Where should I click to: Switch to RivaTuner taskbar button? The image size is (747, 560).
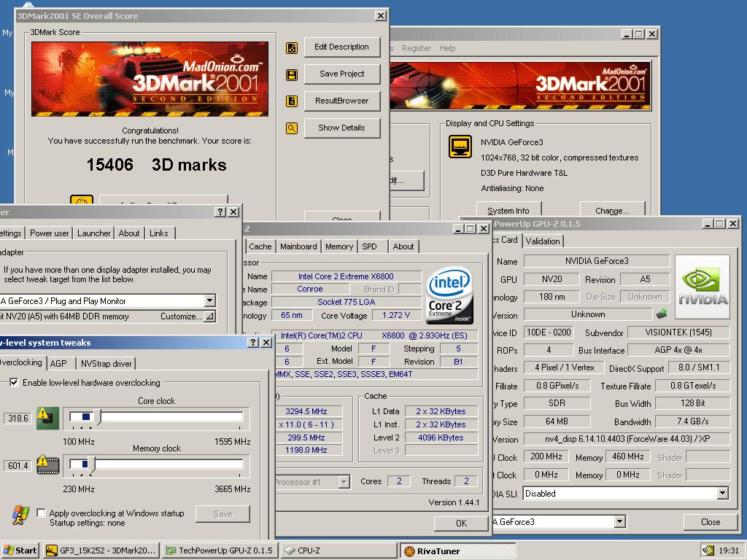point(457,551)
